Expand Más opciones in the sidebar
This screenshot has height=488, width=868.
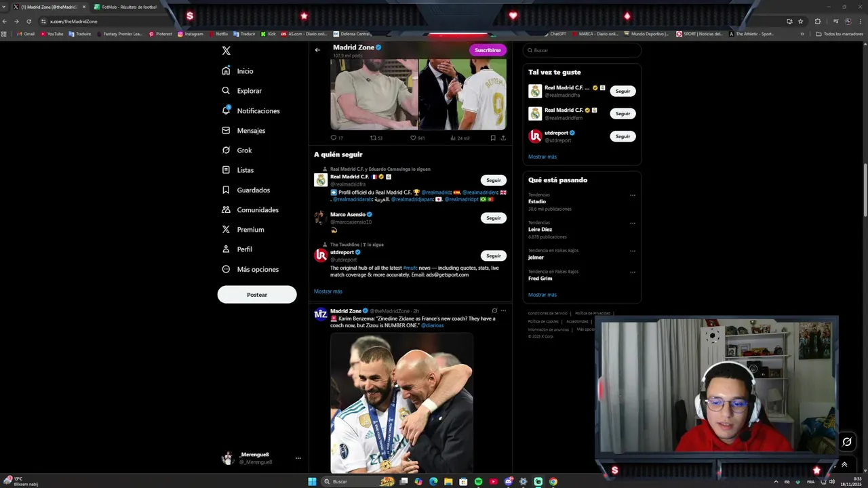pos(250,269)
